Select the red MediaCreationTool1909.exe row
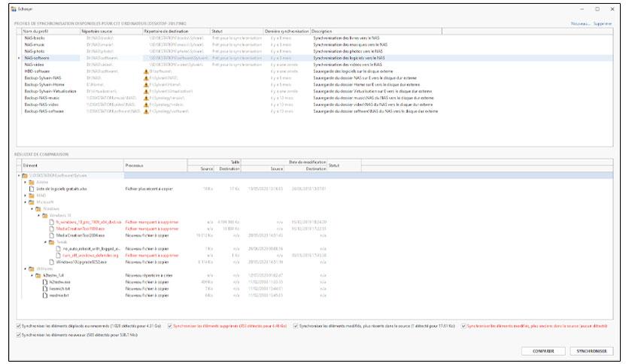The width and height of the screenshot is (629, 364). [81, 229]
